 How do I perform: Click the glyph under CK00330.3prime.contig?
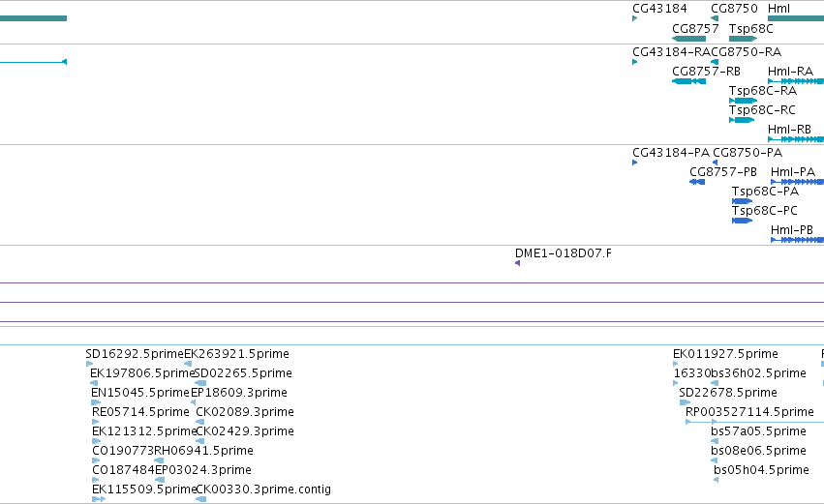coord(200,500)
